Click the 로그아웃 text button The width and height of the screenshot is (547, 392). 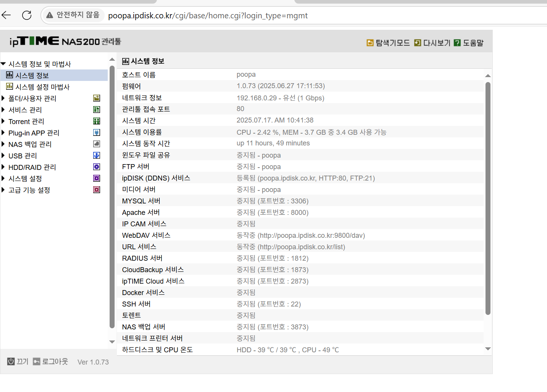coord(55,361)
